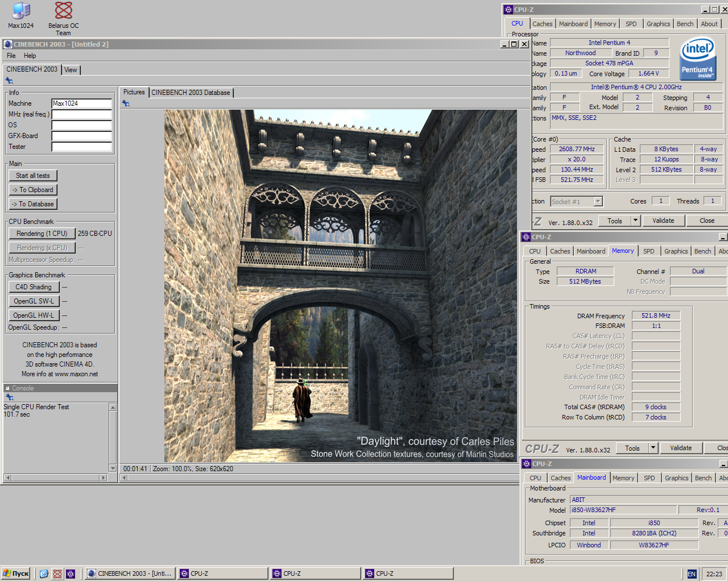Click the 259 CB-CPU result text
This screenshot has height=582, width=728.
(94, 234)
